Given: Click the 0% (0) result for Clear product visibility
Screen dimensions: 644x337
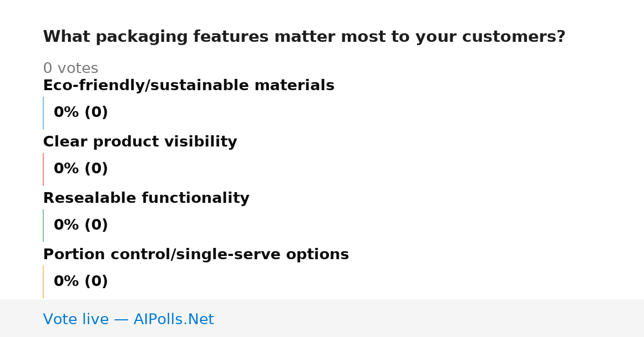Looking at the screenshot, I should coord(81,169).
